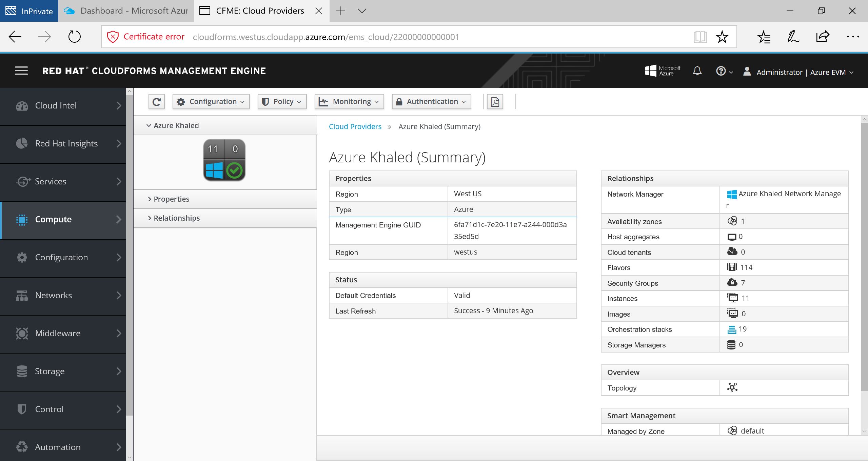Click the Topology overview icon
The height and width of the screenshot is (461, 868).
click(x=732, y=387)
